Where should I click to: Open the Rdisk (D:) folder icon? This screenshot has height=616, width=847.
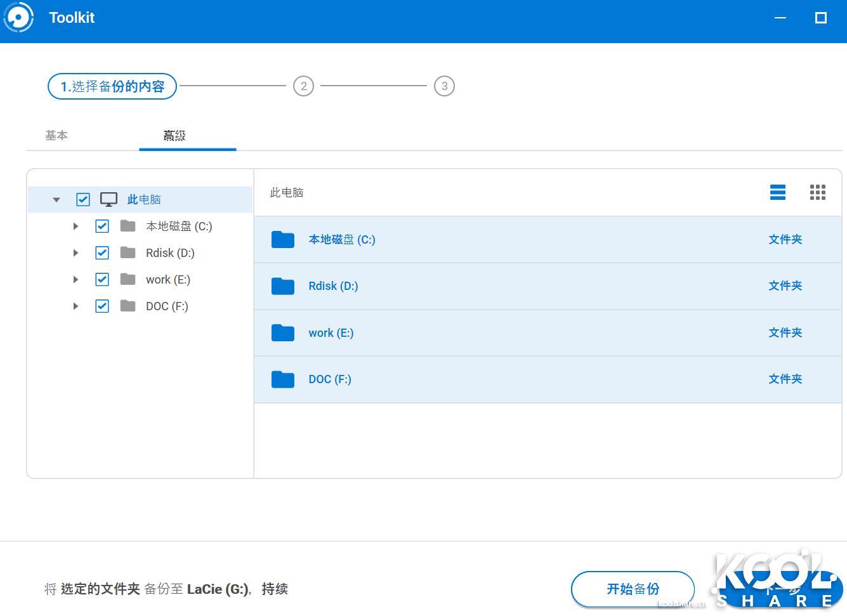(282, 286)
